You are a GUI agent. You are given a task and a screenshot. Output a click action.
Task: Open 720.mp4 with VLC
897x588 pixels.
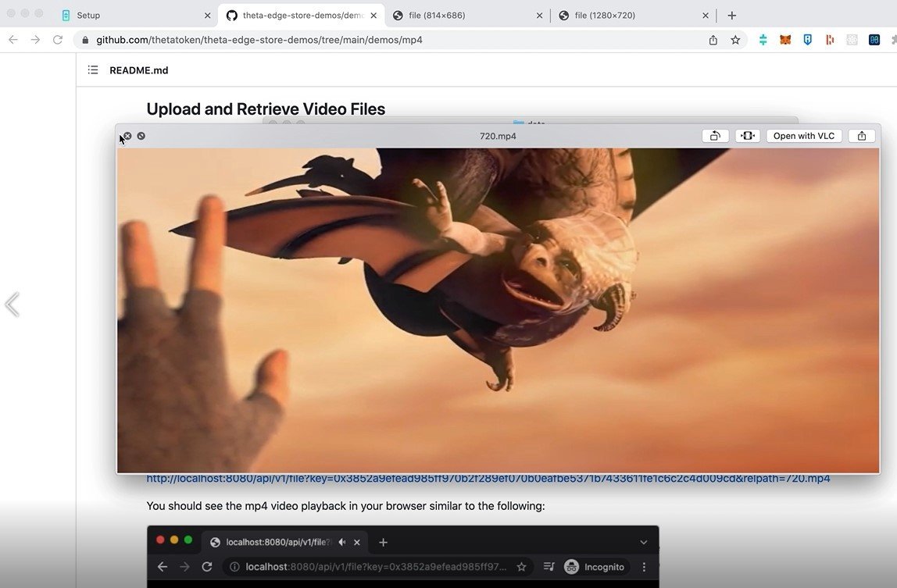click(804, 136)
